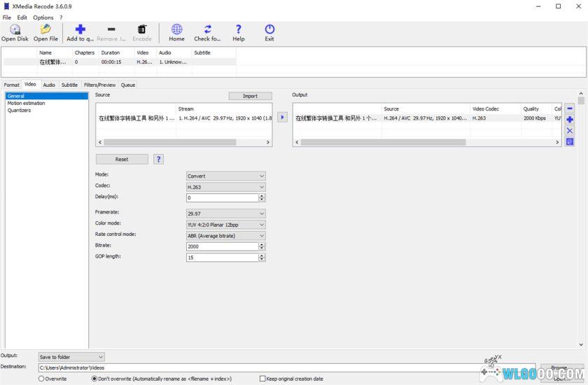This screenshot has height=385, width=588.
Task: Click Check for updates icon
Action: (207, 33)
